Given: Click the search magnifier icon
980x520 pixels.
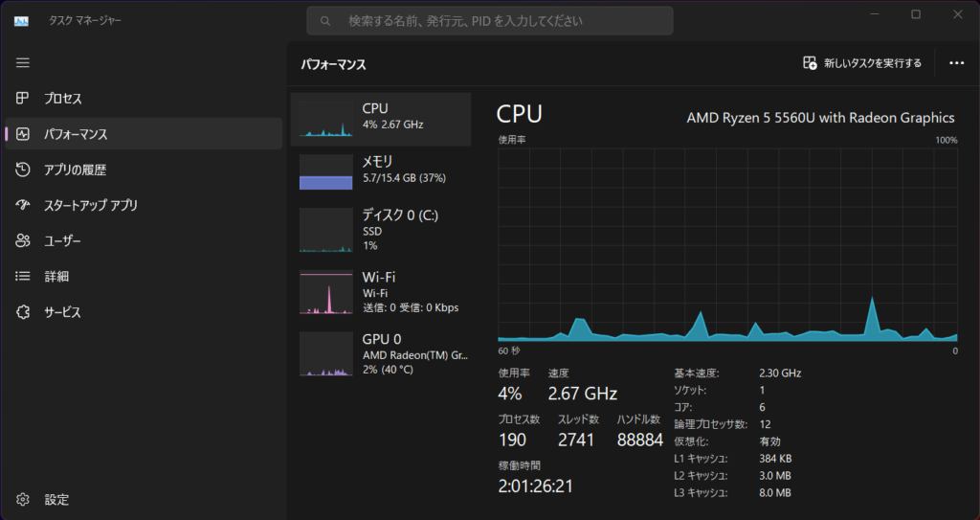Looking at the screenshot, I should pos(325,21).
